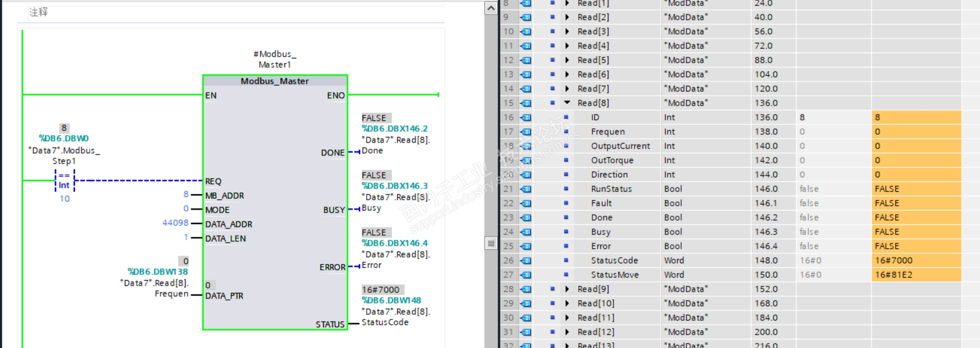The image size is (980, 348).
Task: Select the OutTorque member name cell
Action: 612,160
